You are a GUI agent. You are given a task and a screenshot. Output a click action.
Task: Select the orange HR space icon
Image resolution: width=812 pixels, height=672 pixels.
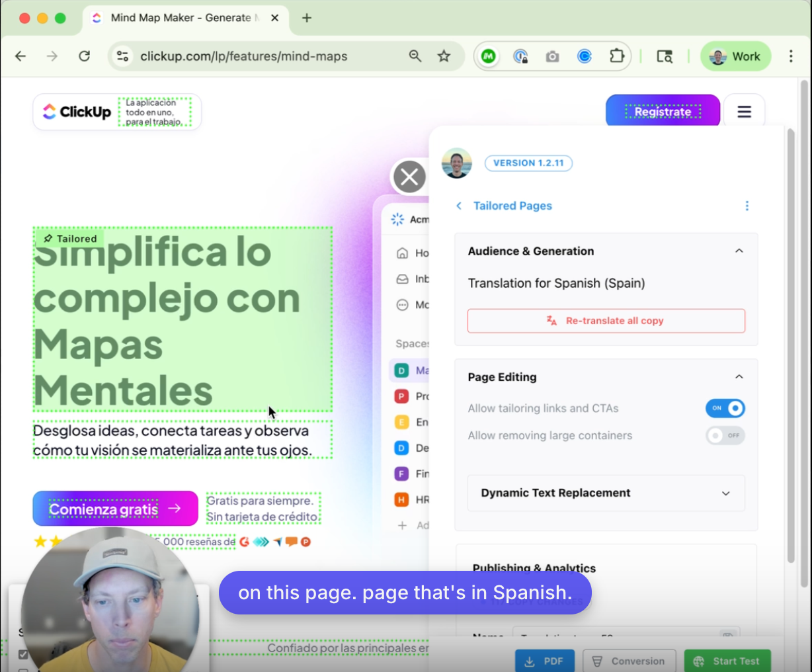tap(401, 499)
